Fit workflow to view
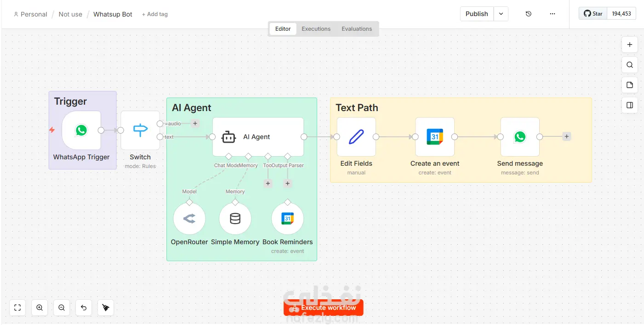The height and width of the screenshot is (325, 644). pyautogui.click(x=17, y=308)
